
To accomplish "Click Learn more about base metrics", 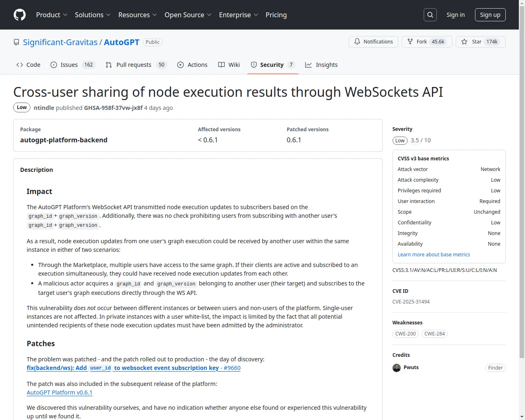I will (x=434, y=255).
